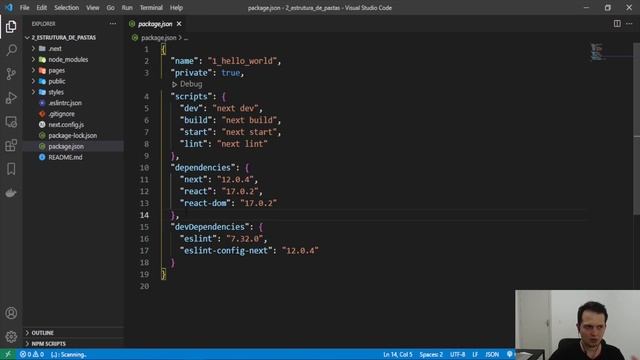The height and width of the screenshot is (360, 640).
Task: Open the Source Control view
Action: (11, 74)
